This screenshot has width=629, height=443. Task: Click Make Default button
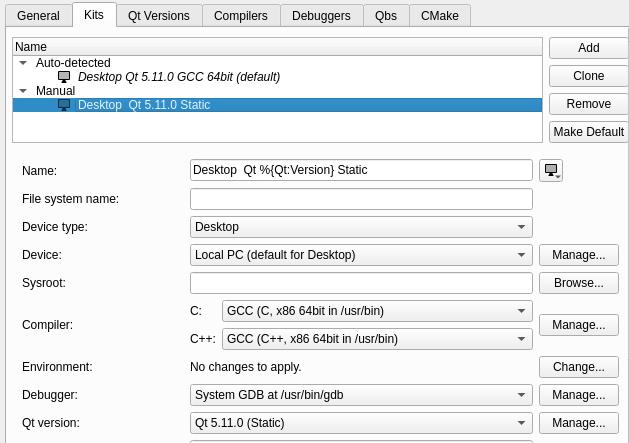(x=588, y=132)
